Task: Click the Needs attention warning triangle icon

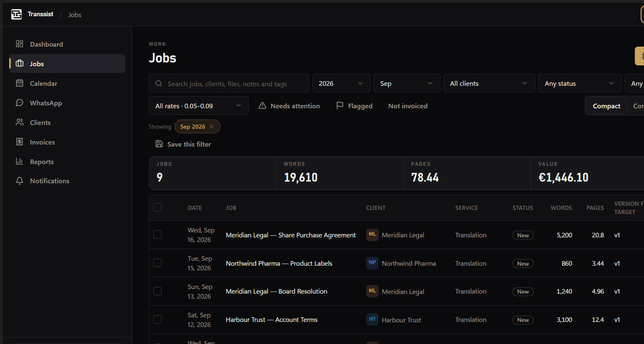Action: click(x=262, y=106)
